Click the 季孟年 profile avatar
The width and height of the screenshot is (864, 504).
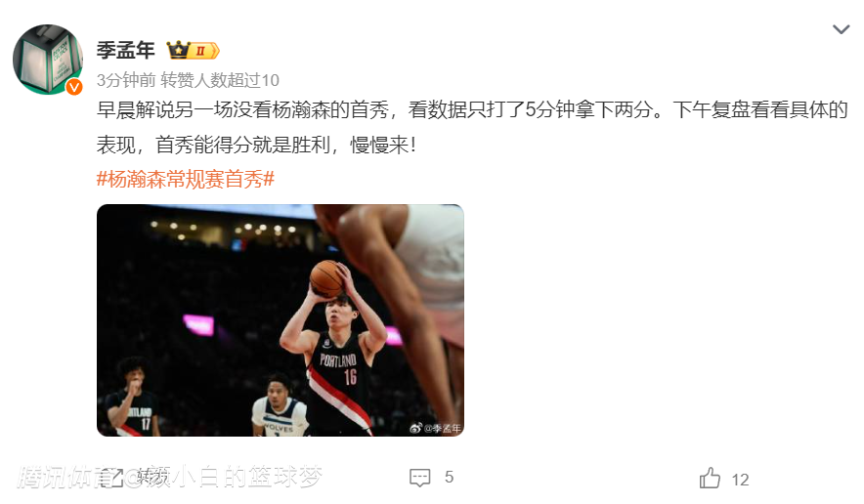(x=48, y=59)
